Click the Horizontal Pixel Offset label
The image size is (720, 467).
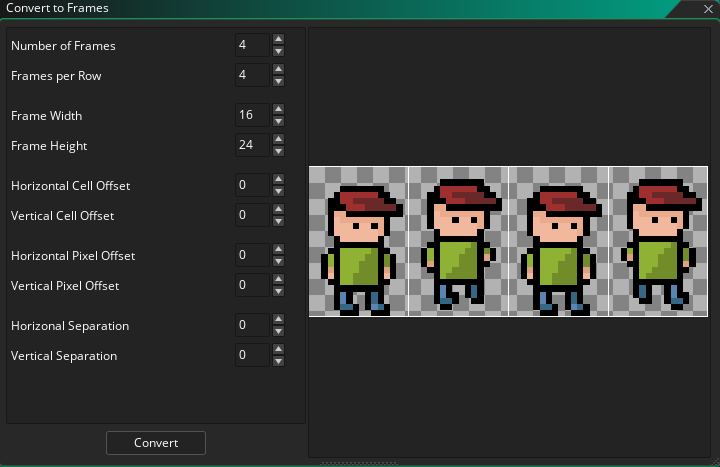point(73,256)
